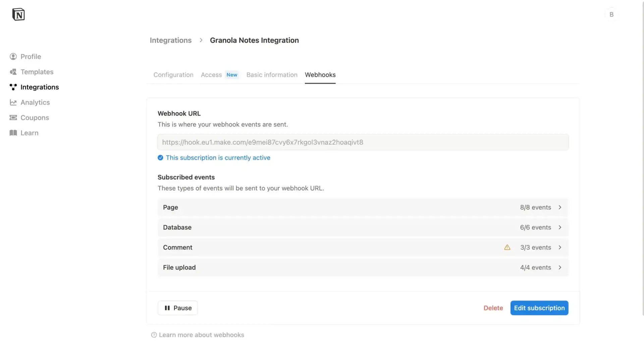644x343 pixels.
Task: Click the Page row label
Action: point(170,207)
